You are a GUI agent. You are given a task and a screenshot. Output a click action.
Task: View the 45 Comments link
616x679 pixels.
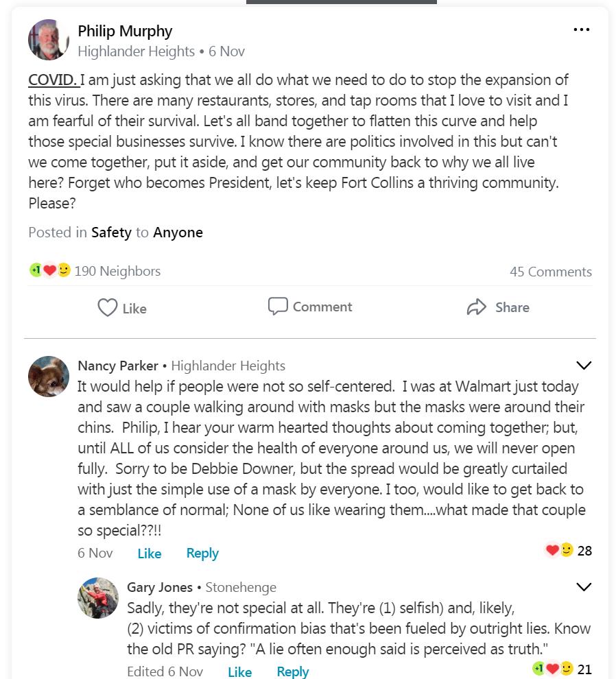pyautogui.click(x=550, y=272)
